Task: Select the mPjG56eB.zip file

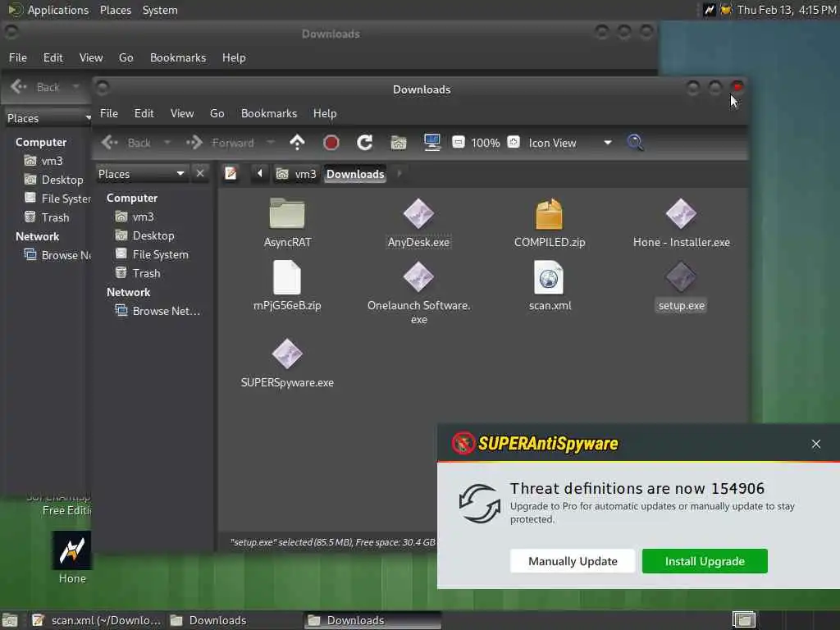Action: click(287, 285)
